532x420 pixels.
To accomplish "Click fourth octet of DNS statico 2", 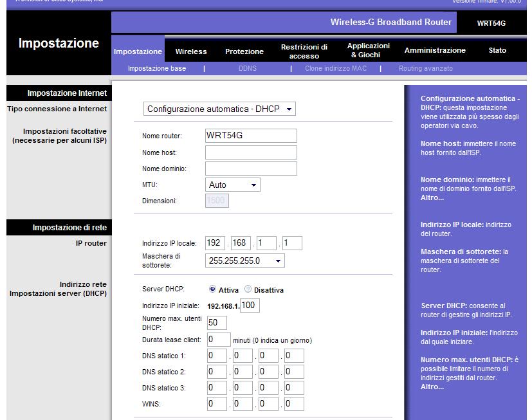I will pos(294,372).
